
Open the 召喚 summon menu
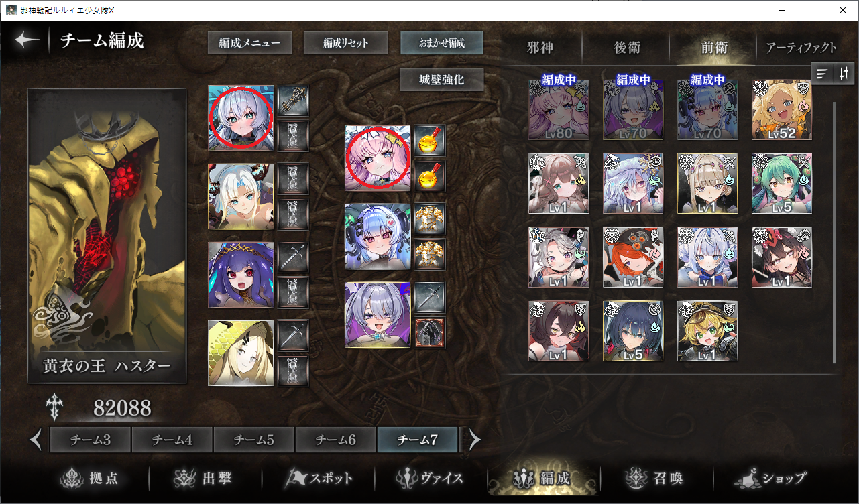[x=653, y=479]
